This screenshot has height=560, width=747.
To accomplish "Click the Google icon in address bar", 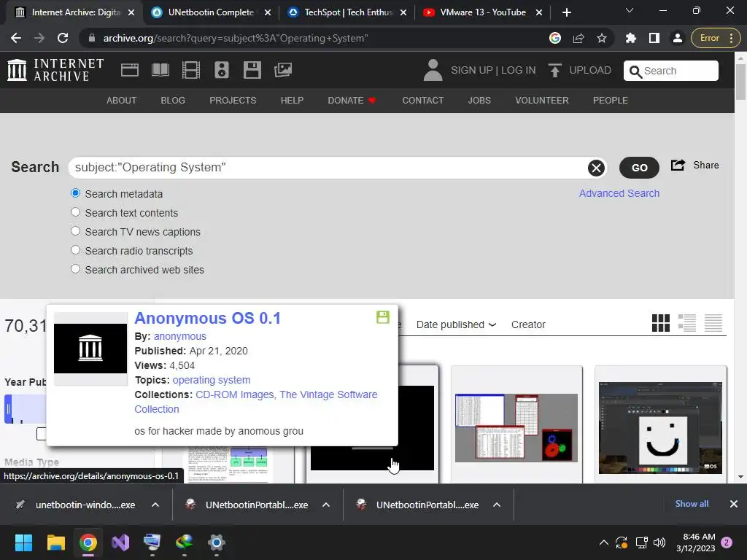I will pyautogui.click(x=555, y=38).
